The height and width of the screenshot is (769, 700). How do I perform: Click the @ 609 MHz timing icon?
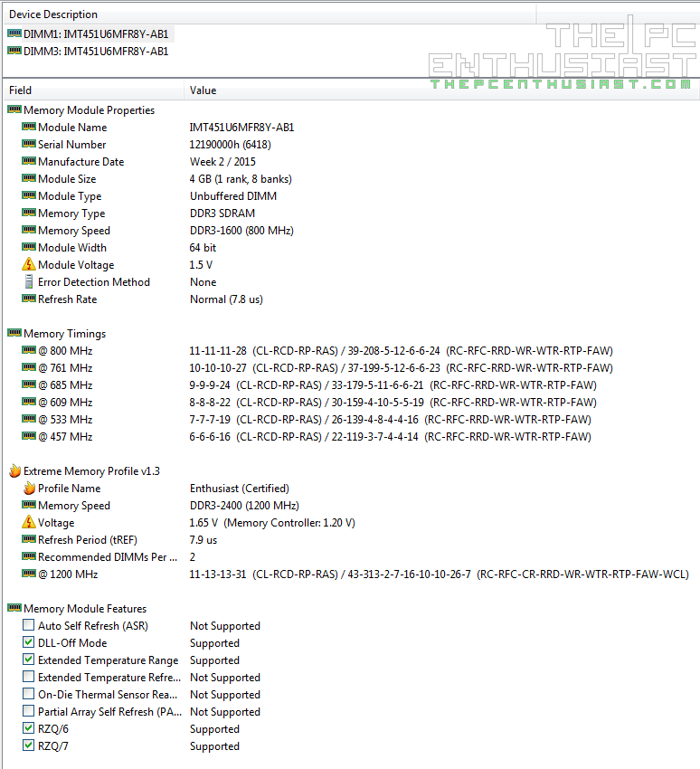(x=29, y=402)
